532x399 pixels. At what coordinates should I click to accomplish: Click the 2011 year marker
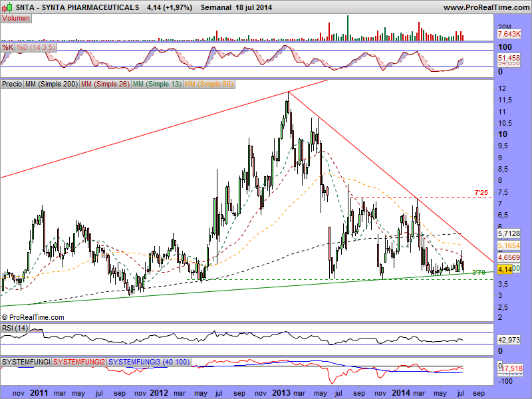pos(39,393)
